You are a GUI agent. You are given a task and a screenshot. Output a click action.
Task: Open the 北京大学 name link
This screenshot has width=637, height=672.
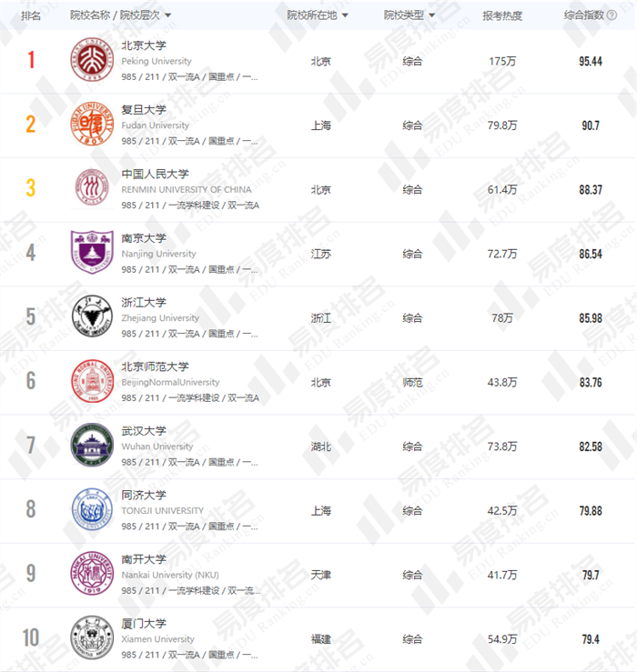[x=144, y=45]
